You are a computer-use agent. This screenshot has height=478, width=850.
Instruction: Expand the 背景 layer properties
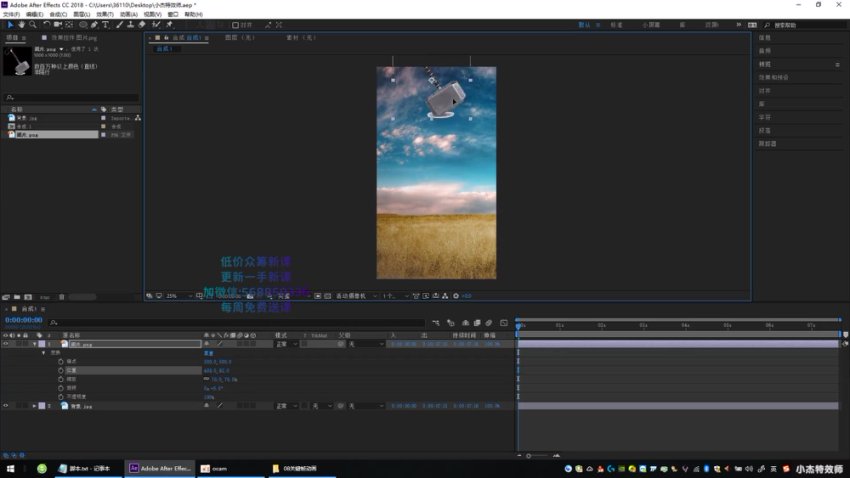coord(34,406)
